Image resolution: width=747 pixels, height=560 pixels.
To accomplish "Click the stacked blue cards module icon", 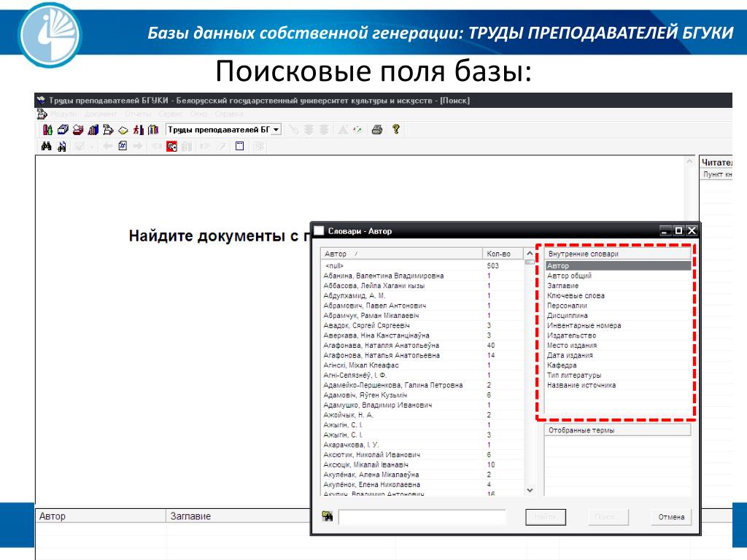I will pos(63,130).
